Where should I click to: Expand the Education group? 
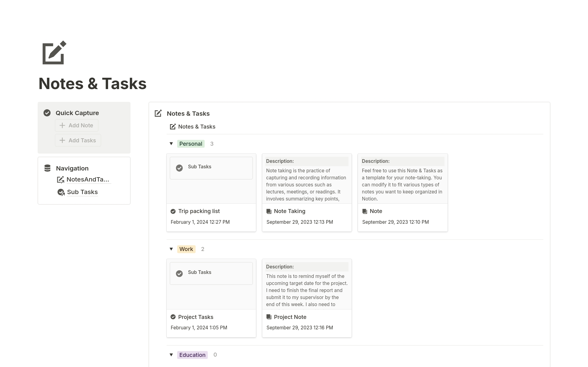pos(171,355)
